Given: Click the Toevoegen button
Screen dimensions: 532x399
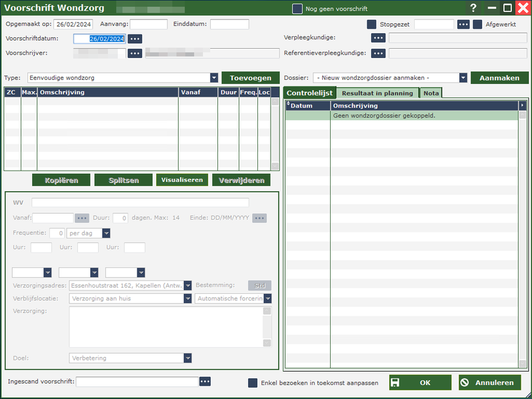Looking at the screenshot, I should (x=250, y=78).
